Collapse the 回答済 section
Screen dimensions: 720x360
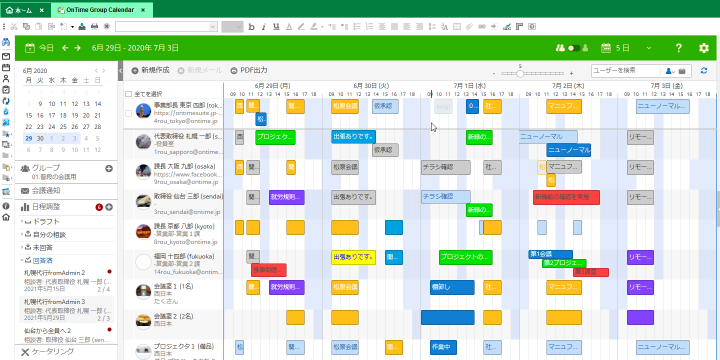point(22,260)
